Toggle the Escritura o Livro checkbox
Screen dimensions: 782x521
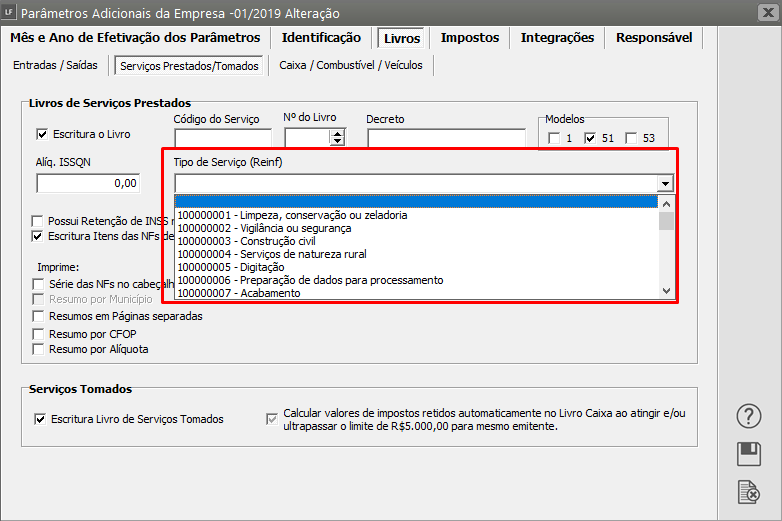tap(42, 134)
